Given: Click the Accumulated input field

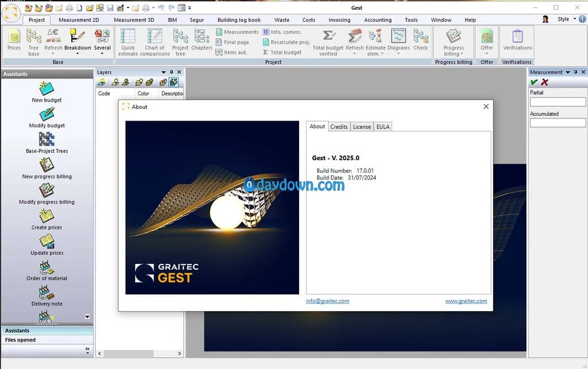Looking at the screenshot, I should [x=558, y=122].
